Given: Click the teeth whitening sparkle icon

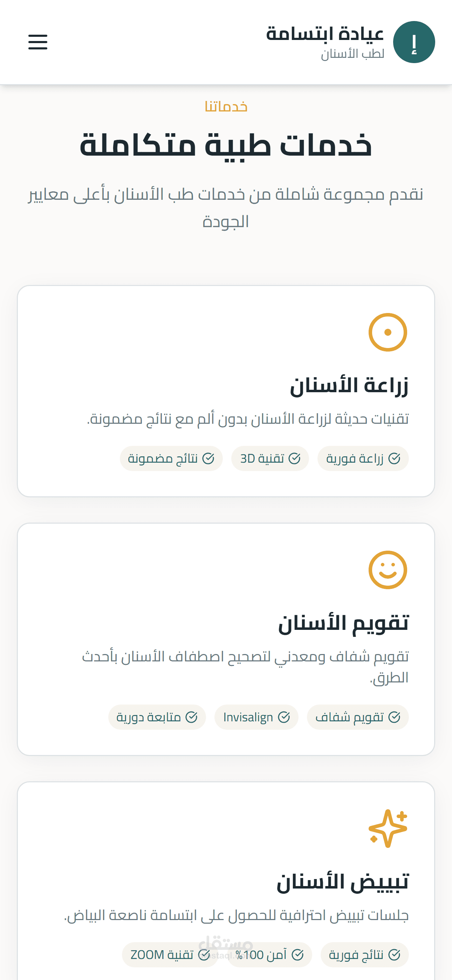Looking at the screenshot, I should (x=387, y=828).
